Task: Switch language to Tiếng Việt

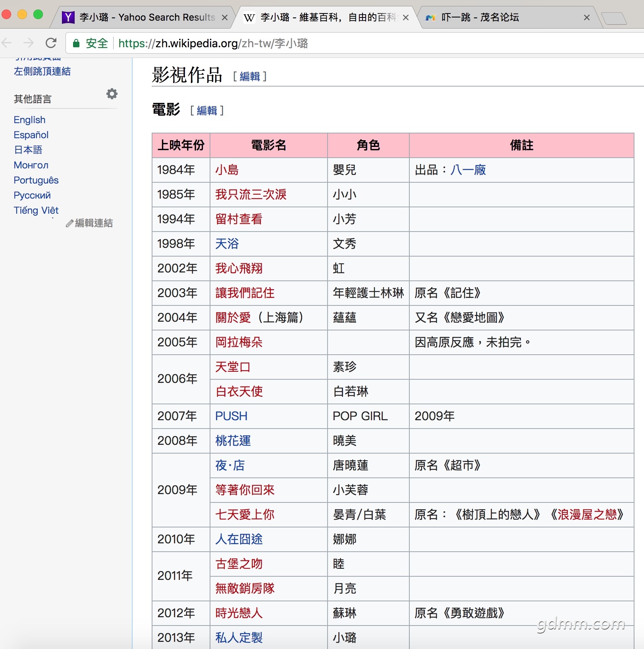Action: pyautogui.click(x=36, y=210)
